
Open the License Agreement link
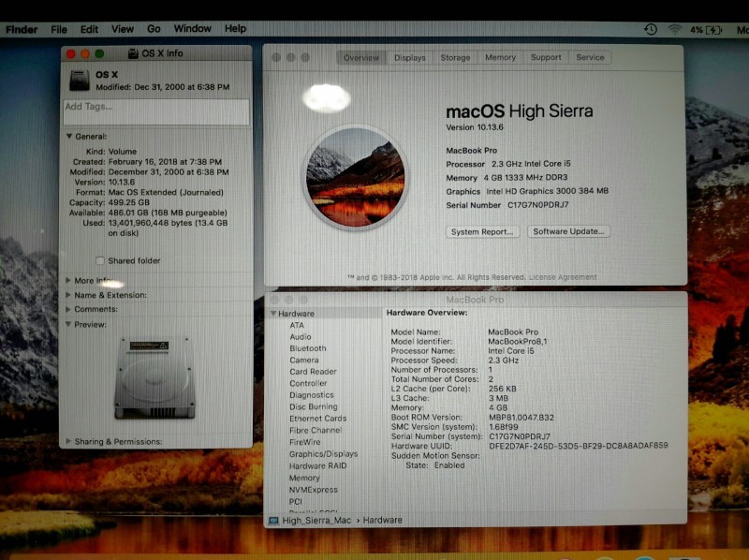click(x=563, y=277)
